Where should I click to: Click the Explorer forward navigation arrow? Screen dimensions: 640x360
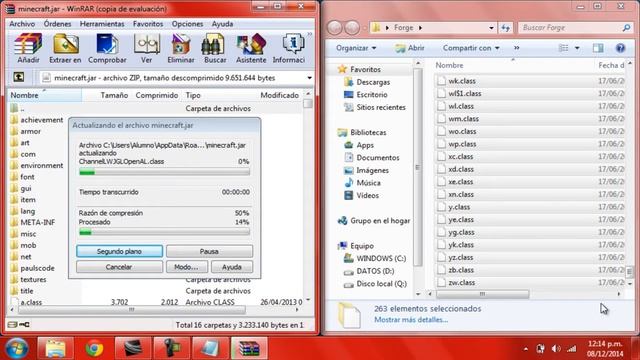click(x=352, y=28)
